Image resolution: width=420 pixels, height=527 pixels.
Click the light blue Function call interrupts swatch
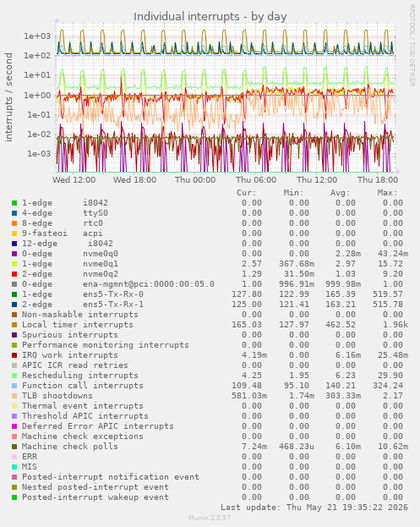14,386
